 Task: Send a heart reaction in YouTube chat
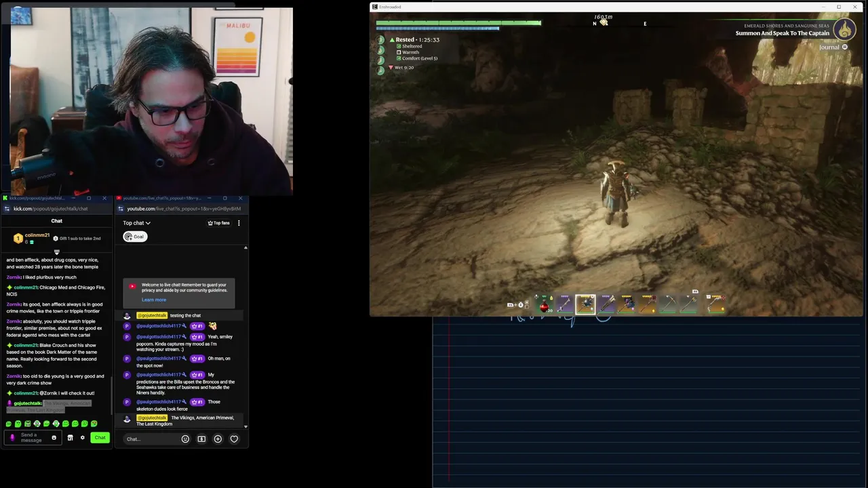coord(234,439)
